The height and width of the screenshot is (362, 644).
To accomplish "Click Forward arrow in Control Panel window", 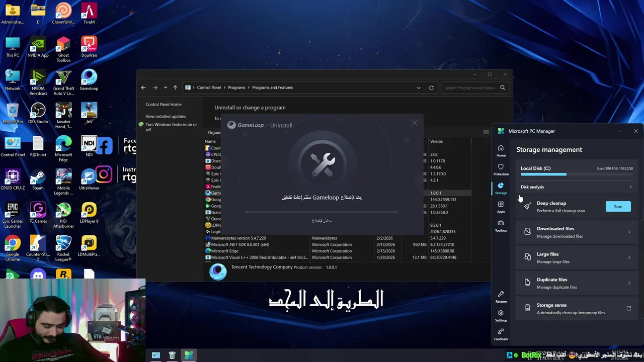I will point(155,87).
